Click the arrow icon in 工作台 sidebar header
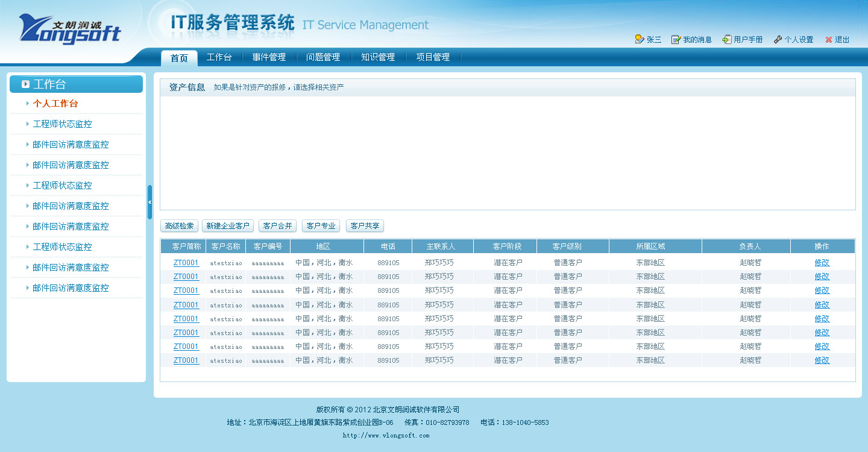The width and height of the screenshot is (868, 452). click(25, 84)
